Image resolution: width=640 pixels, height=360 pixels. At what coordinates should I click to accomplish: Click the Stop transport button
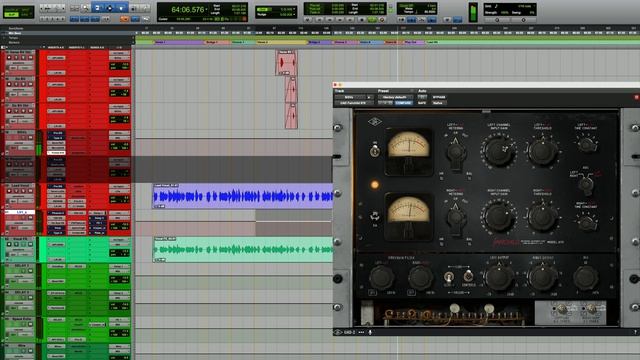(361, 19)
